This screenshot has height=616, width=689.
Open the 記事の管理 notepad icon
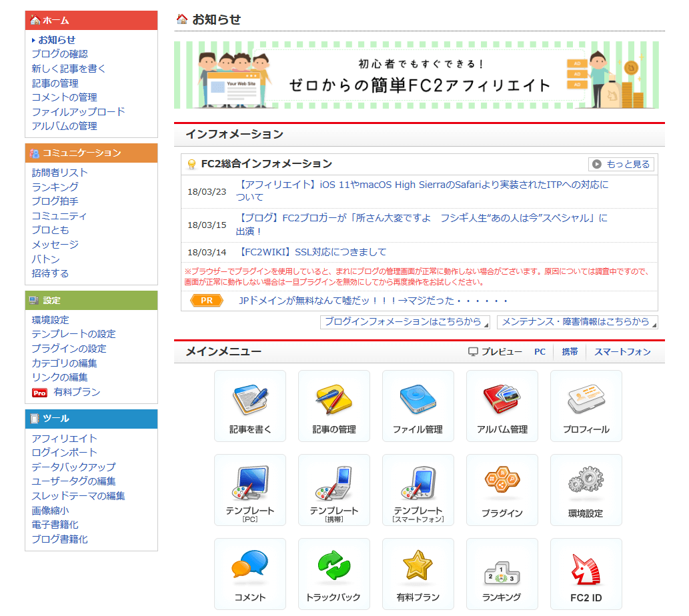[x=334, y=406]
